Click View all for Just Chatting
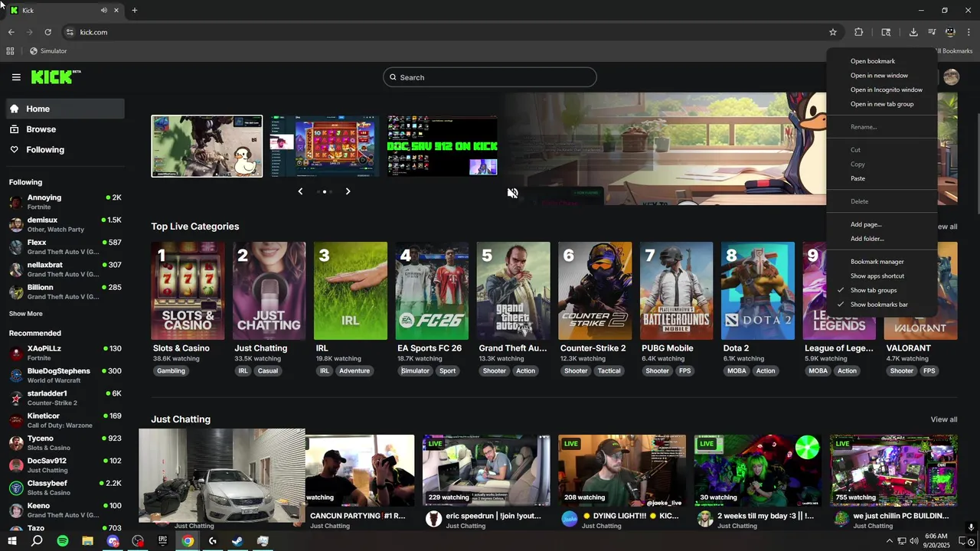The image size is (980, 551). [x=943, y=419]
